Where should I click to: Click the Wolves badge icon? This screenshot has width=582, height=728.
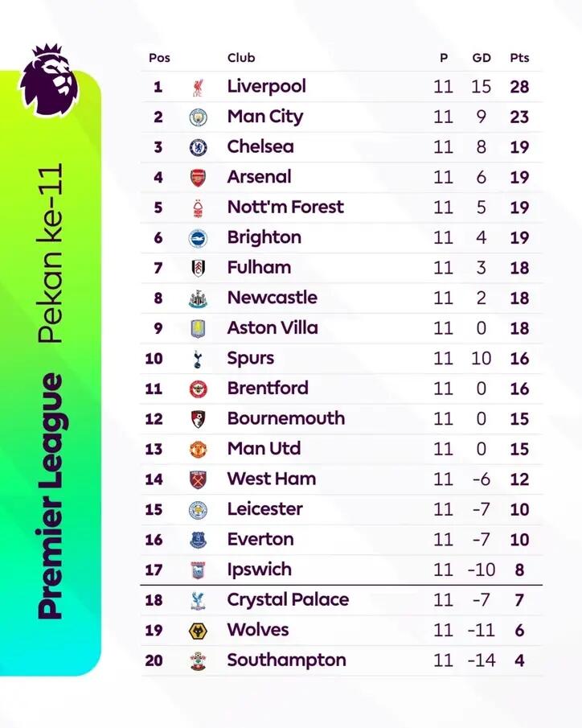click(x=198, y=631)
